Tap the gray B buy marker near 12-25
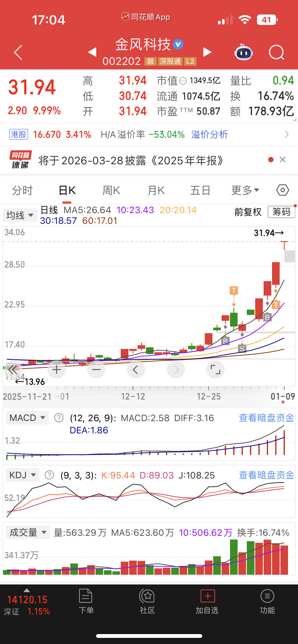This screenshot has height=644, width=298. [x=225, y=341]
